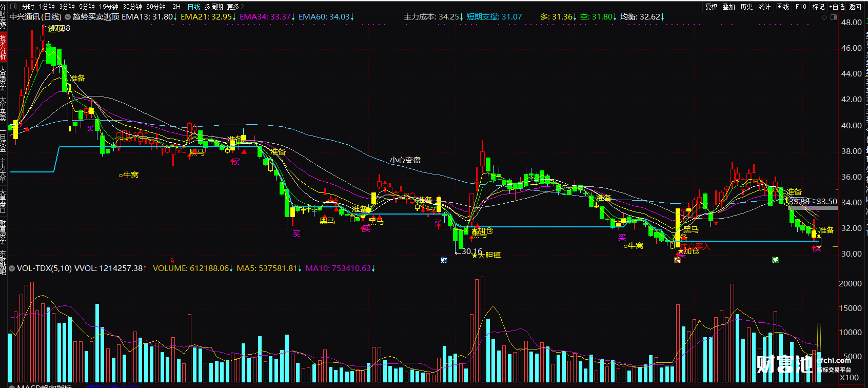Click the red $ marker on timeline
Image resolution: width=868 pixels, height=388 pixels.
click(x=172, y=261)
